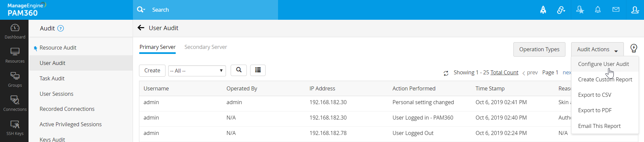Open Keys Audit in sidebar

click(52, 139)
